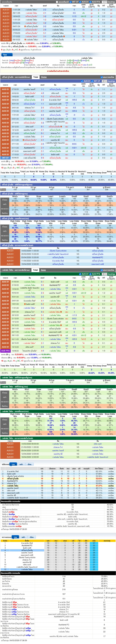Click AUS FFA league label in 19/08/25 row
This screenshot has height=644, width=116.
pos(6,351)
